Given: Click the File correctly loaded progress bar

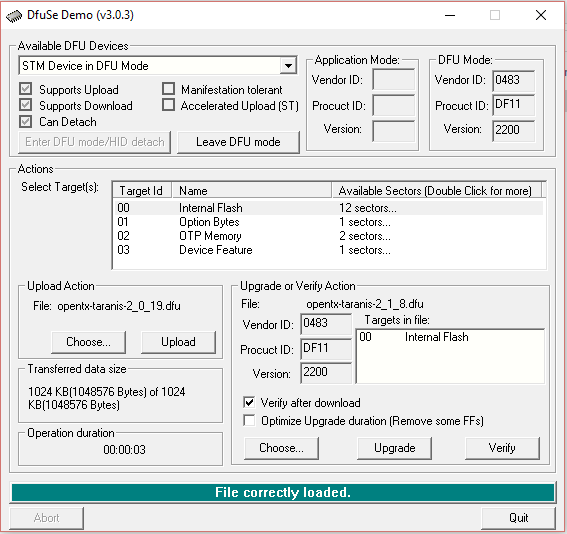Looking at the screenshot, I should (283, 492).
